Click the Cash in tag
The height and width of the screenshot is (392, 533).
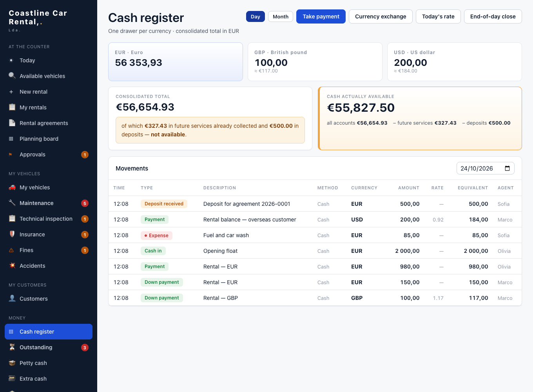(x=153, y=251)
